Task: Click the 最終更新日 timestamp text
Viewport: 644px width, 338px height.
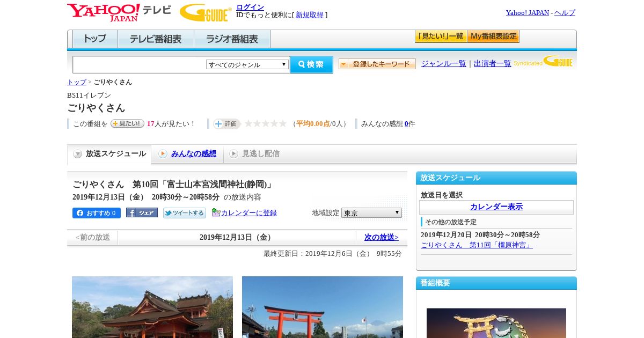Action: [333, 254]
